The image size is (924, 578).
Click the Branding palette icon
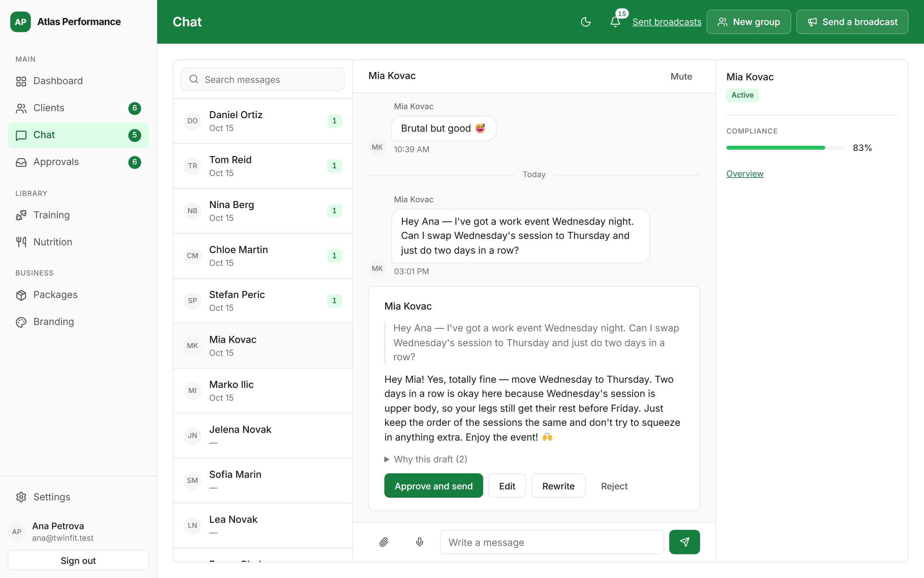coord(21,322)
